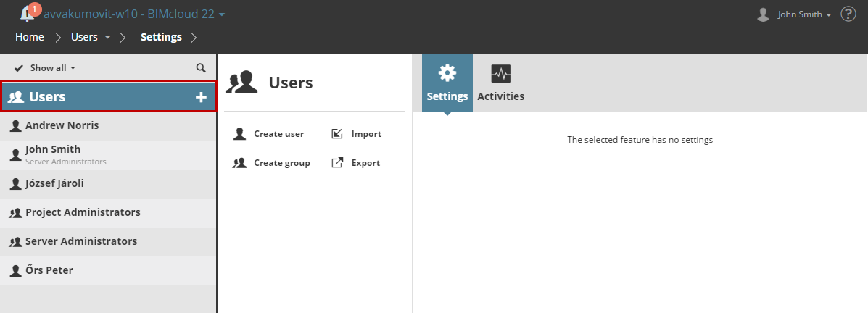The image size is (868, 313).
Task: Open the Project Administrators group
Action: click(x=83, y=212)
